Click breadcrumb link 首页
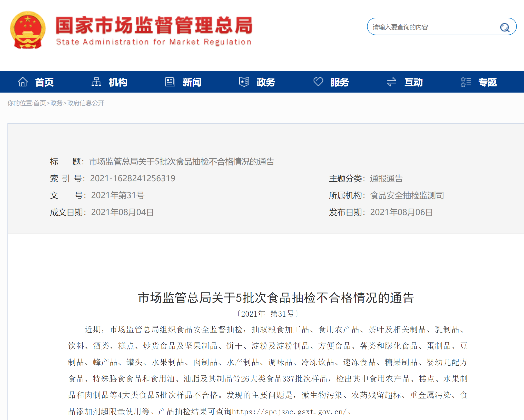The width and height of the screenshot is (524, 420). tap(39, 103)
